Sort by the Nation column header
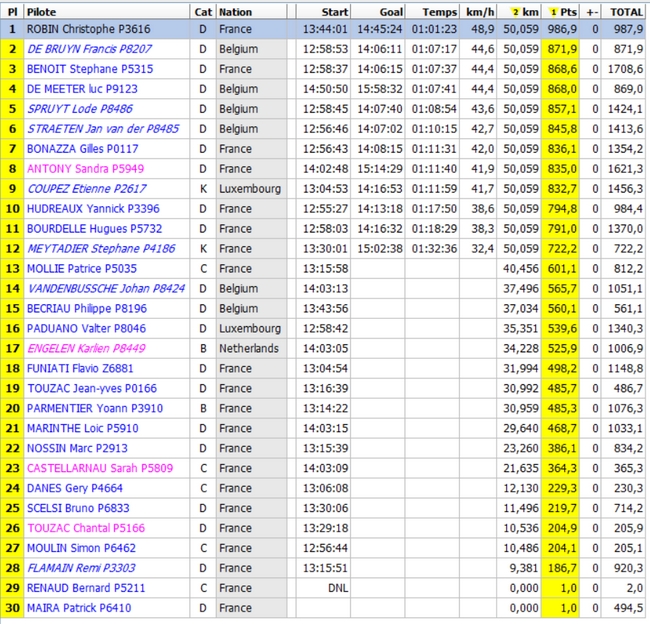 236,10
